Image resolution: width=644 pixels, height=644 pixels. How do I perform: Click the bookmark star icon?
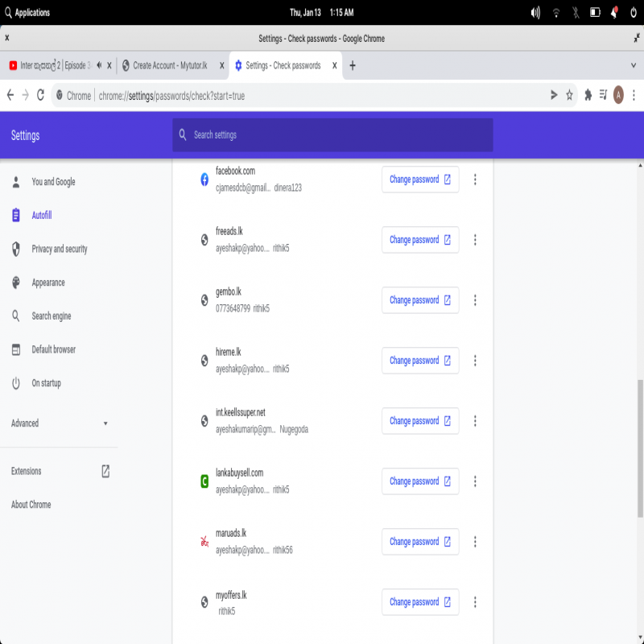[569, 95]
